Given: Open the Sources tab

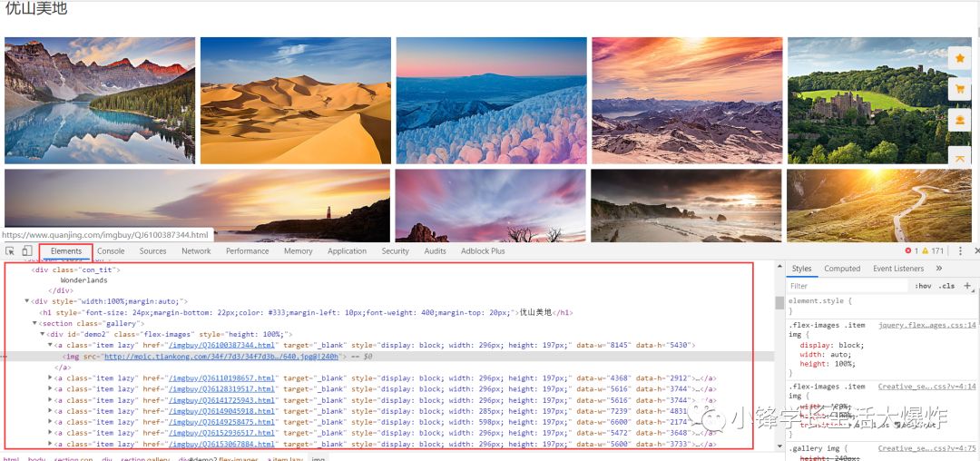Looking at the screenshot, I should 153,251.
